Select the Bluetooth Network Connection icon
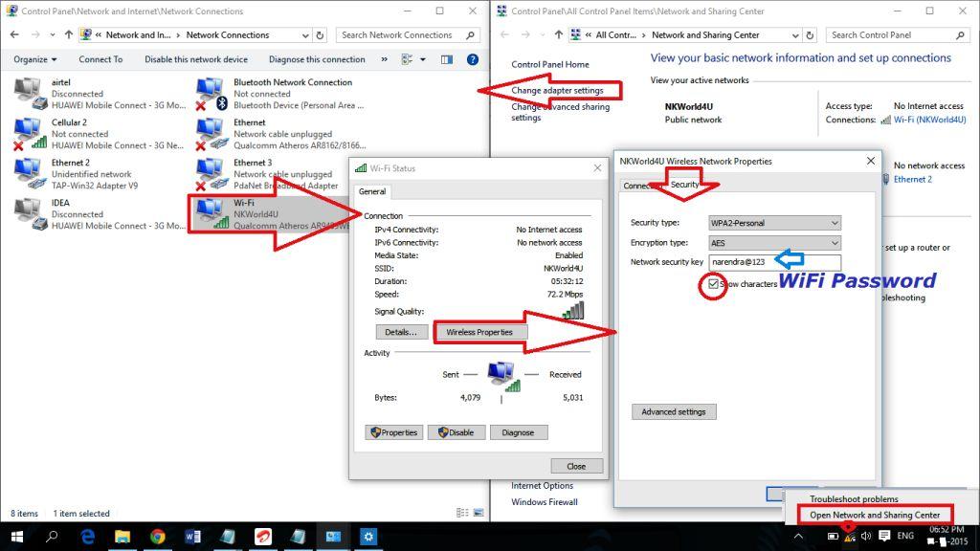980x551 pixels. coord(212,94)
